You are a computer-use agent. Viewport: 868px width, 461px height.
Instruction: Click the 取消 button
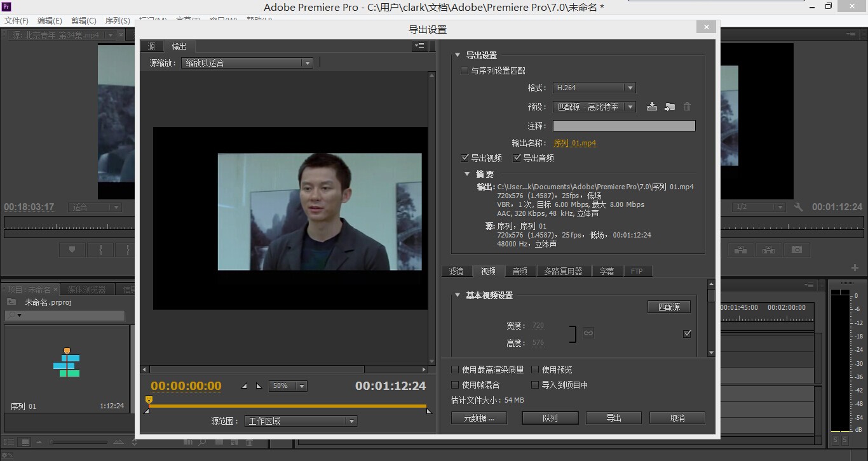[677, 418]
